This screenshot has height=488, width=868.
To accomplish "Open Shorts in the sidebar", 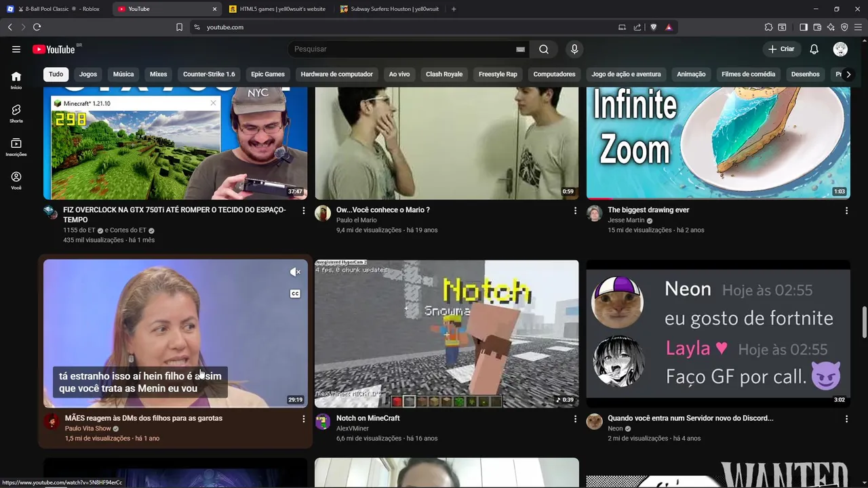I will (16, 113).
